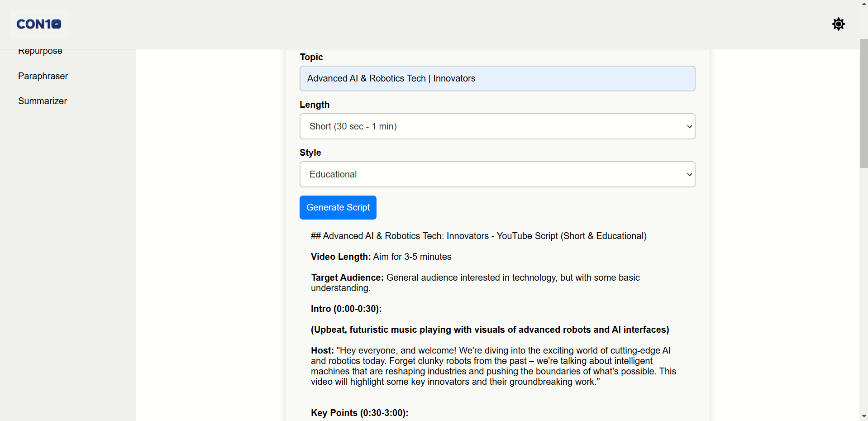This screenshot has height=421, width=868.
Task: Click the Video Length line in output
Action: tap(381, 257)
